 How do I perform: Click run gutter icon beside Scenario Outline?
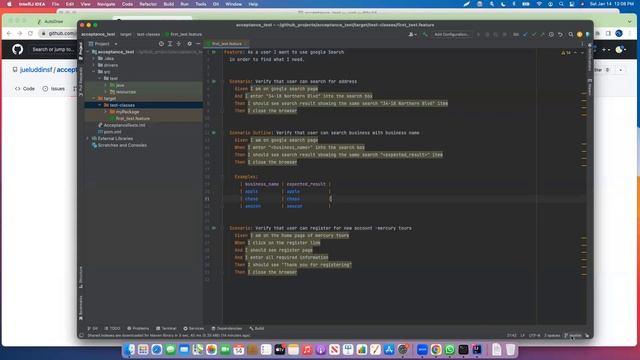tap(213, 133)
